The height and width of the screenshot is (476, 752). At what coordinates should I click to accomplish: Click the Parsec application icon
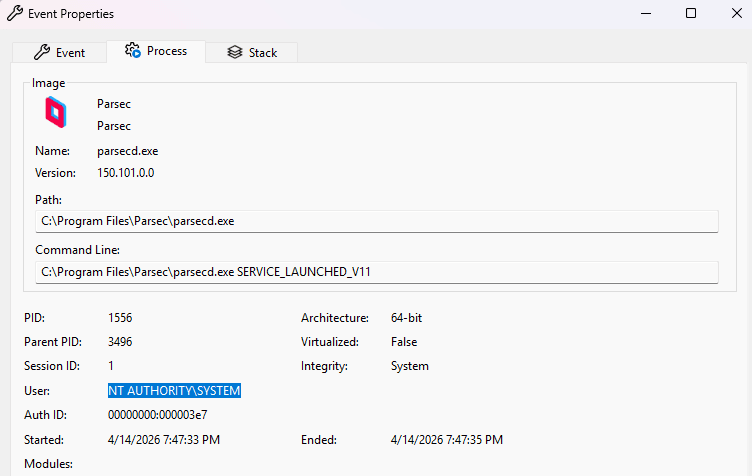(x=56, y=112)
